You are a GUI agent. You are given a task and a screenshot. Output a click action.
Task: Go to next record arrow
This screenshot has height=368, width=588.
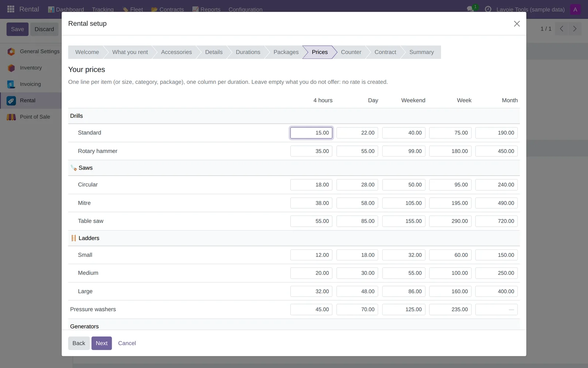pyautogui.click(x=575, y=29)
